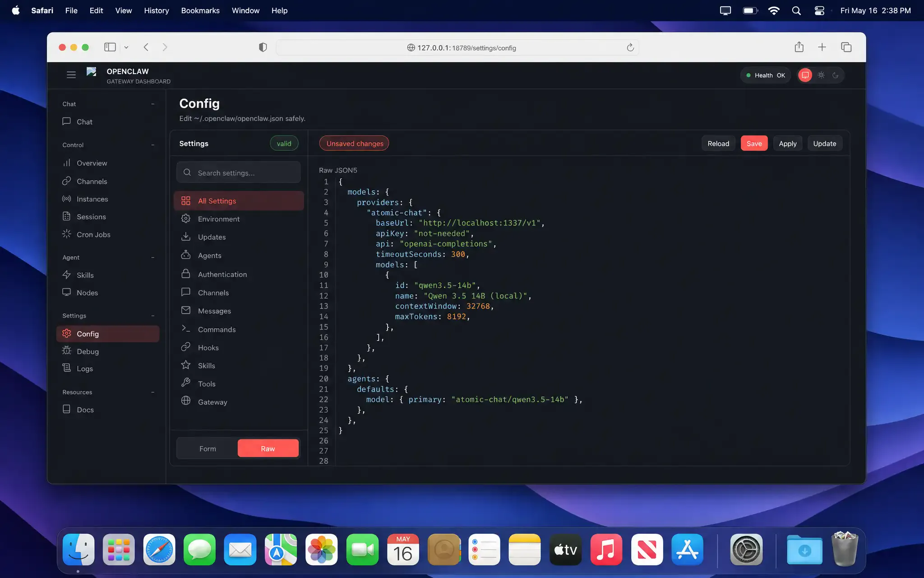Viewport: 924px width, 578px height.
Task: Go back in Safari
Action: [x=146, y=47]
